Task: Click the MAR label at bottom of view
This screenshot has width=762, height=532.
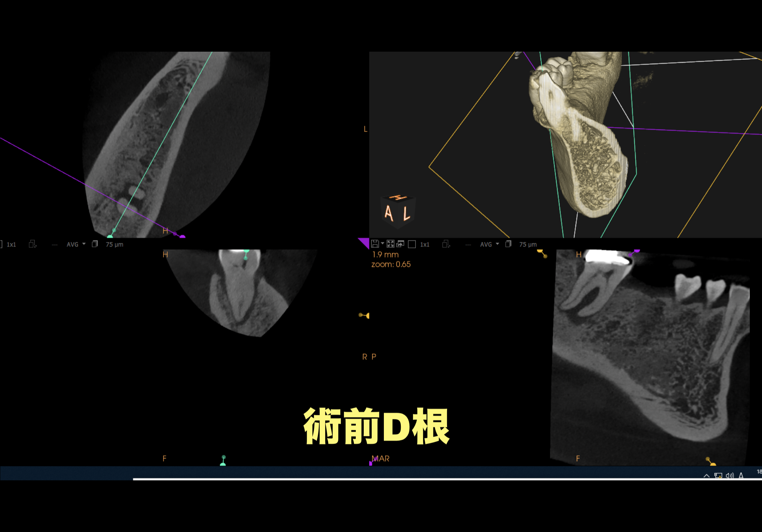Action: (x=380, y=459)
